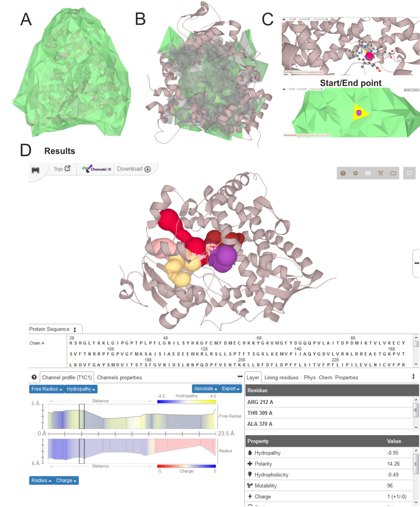Click the reset view refresh icon

(409, 173)
